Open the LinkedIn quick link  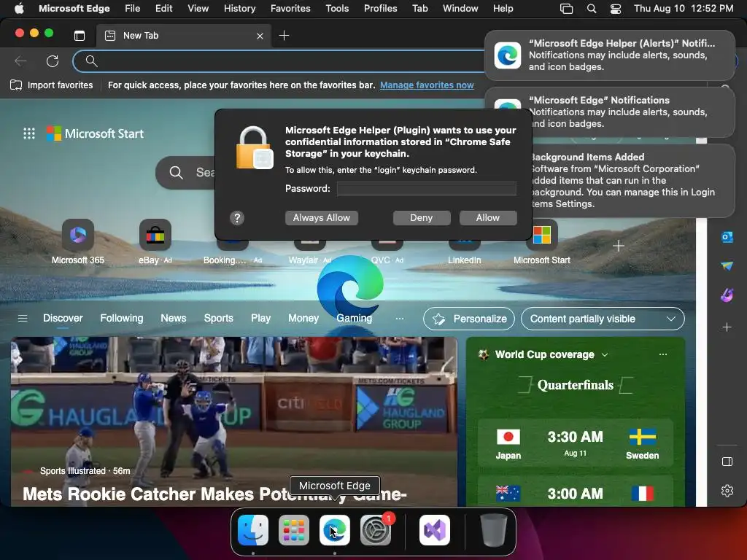tap(464, 260)
